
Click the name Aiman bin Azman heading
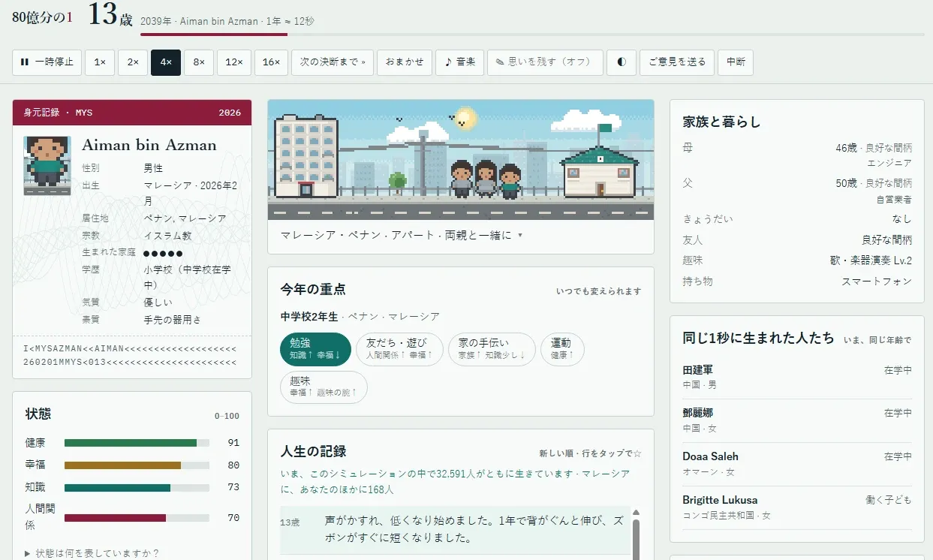149,145
